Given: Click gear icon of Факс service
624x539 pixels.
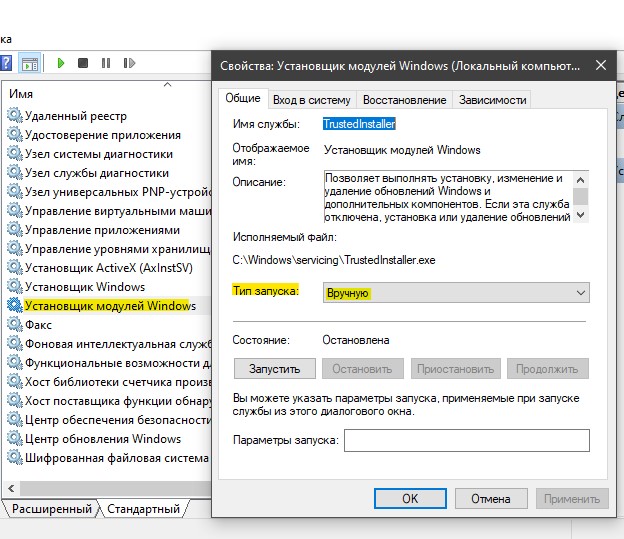Looking at the screenshot, I should 15,324.
